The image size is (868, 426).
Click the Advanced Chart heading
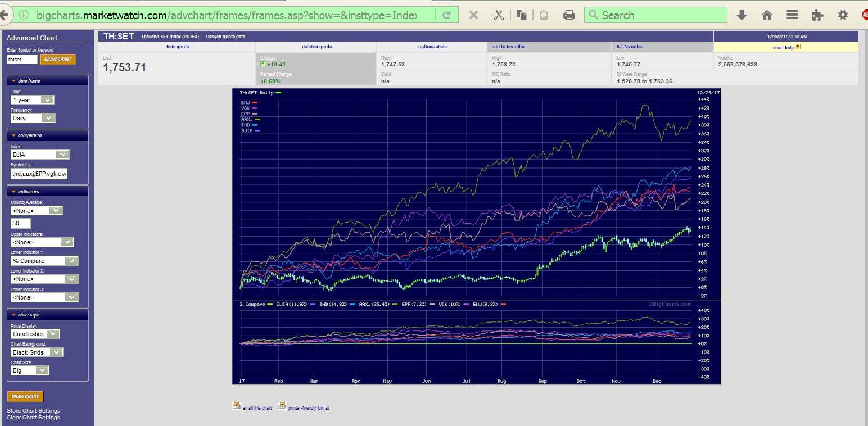32,38
